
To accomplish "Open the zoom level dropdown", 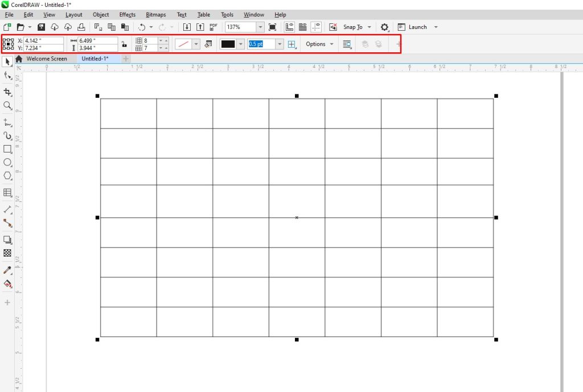I will [x=260, y=27].
